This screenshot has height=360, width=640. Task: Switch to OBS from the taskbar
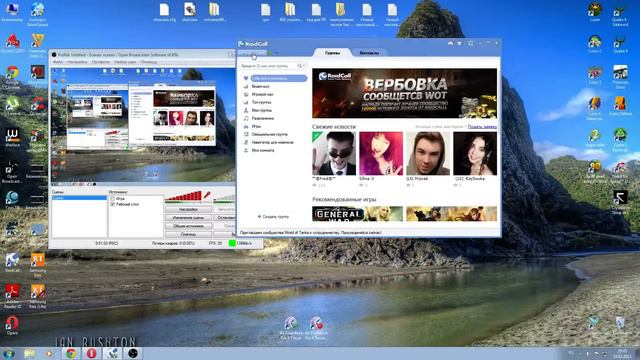point(133,353)
